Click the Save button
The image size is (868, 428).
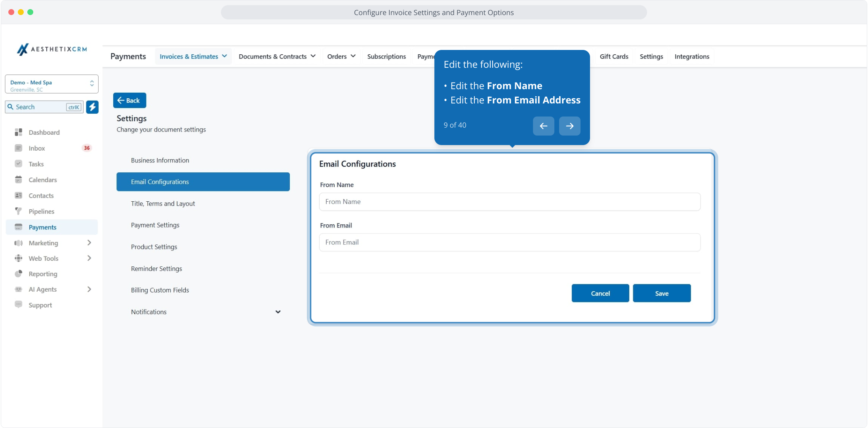click(x=661, y=293)
